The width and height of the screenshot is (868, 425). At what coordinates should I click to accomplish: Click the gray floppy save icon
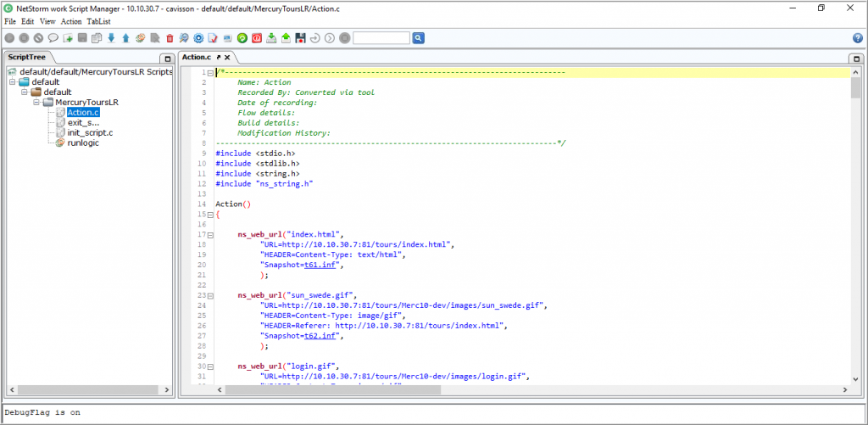pos(82,38)
